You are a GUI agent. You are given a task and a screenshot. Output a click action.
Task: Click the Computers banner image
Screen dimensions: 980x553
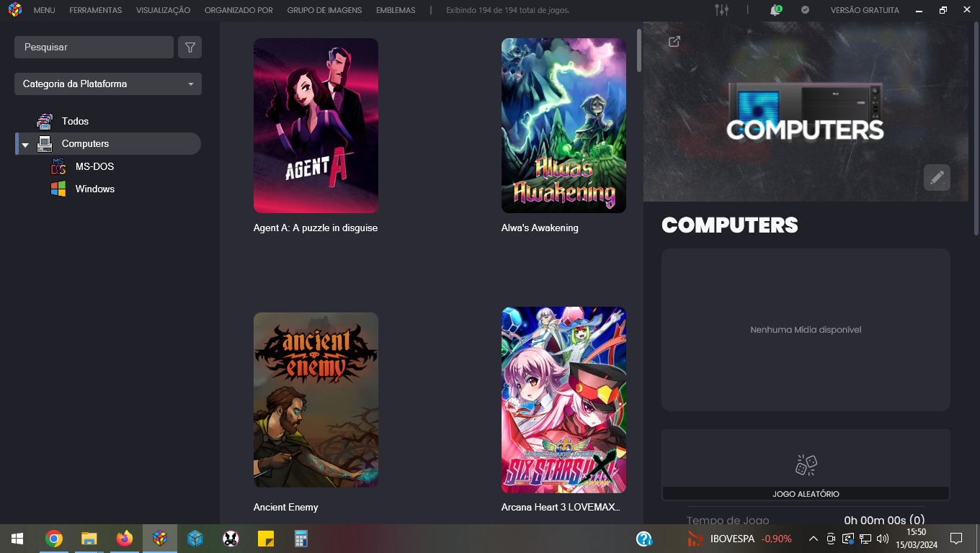tap(805, 112)
